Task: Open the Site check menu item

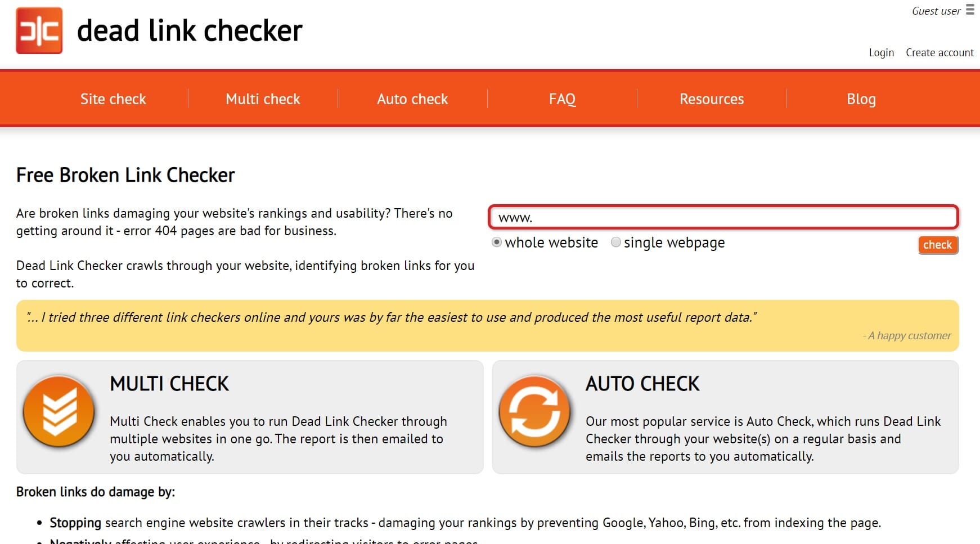Action: [x=113, y=99]
